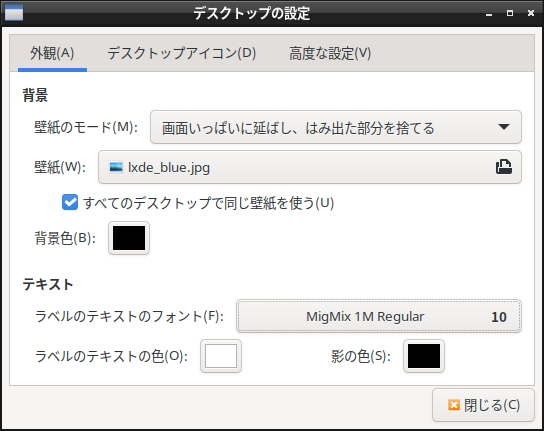
Task: Click the window menu icon in title bar
Action: (x=14, y=13)
